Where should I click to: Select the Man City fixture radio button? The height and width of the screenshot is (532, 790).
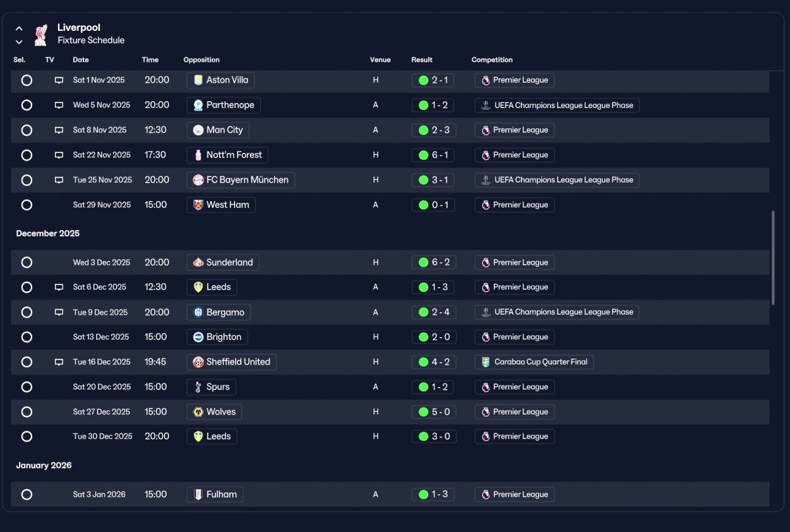tap(27, 130)
